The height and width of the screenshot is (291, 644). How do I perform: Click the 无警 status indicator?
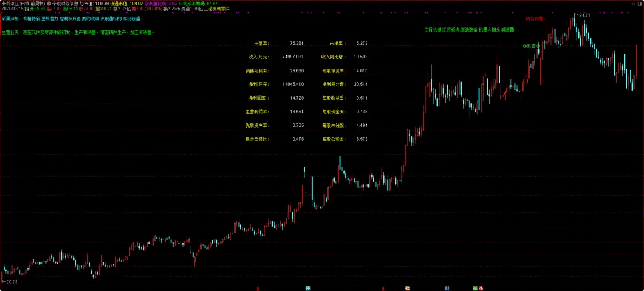click(531, 46)
